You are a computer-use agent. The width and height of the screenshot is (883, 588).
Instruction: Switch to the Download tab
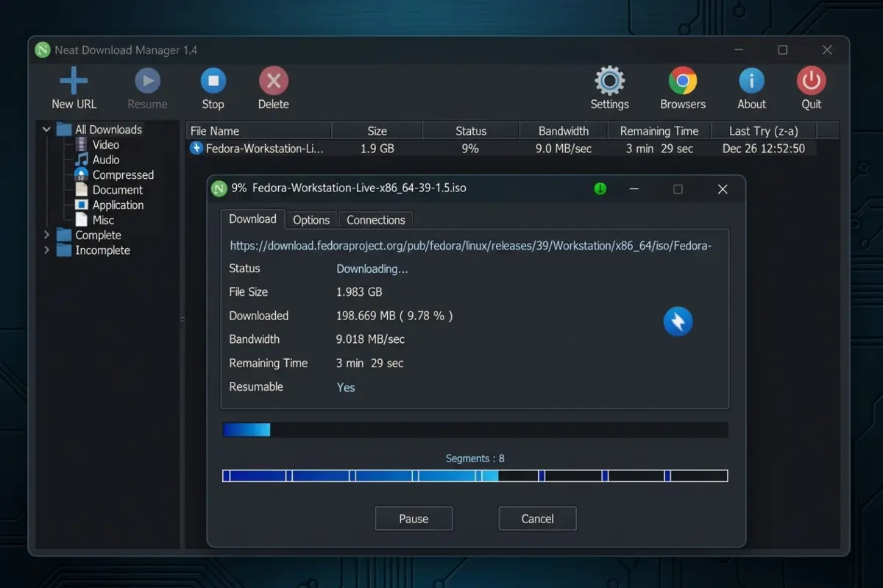pyautogui.click(x=252, y=219)
